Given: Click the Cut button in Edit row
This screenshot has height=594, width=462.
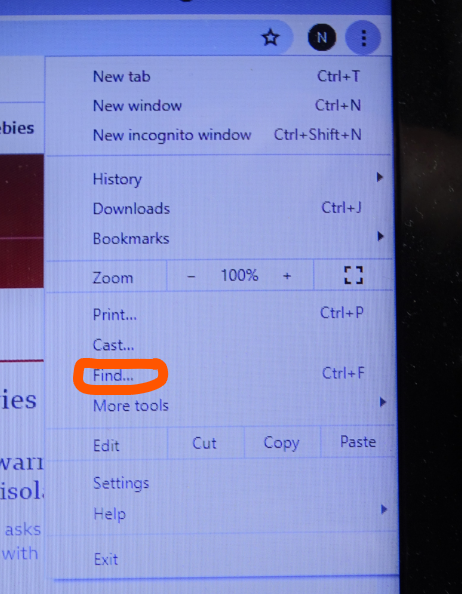Looking at the screenshot, I should click(x=204, y=443).
